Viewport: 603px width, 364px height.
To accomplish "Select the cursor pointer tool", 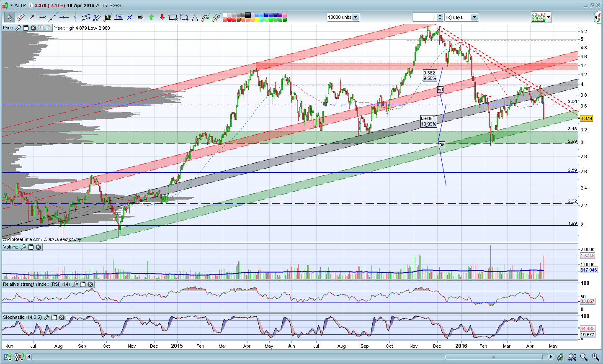I will [9, 17].
